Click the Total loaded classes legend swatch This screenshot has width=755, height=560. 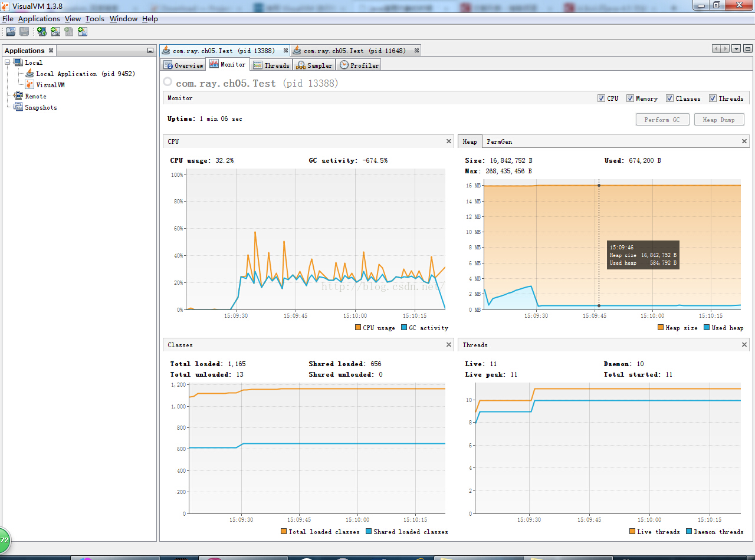click(x=284, y=532)
